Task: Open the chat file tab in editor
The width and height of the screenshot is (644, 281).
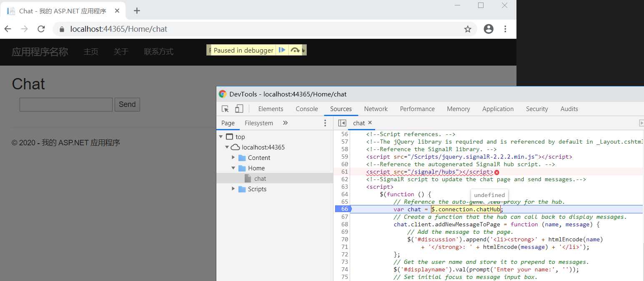Action: tap(359, 123)
